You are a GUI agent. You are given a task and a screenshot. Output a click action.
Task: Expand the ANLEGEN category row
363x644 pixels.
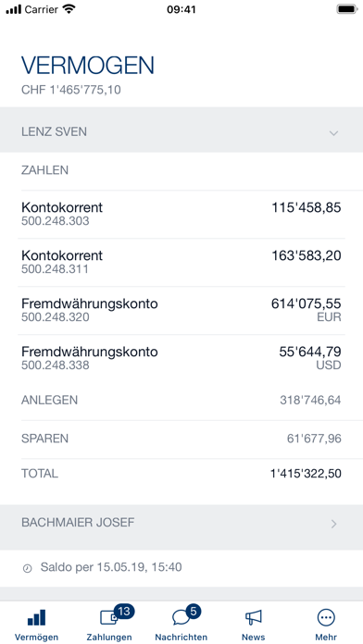(x=181, y=401)
